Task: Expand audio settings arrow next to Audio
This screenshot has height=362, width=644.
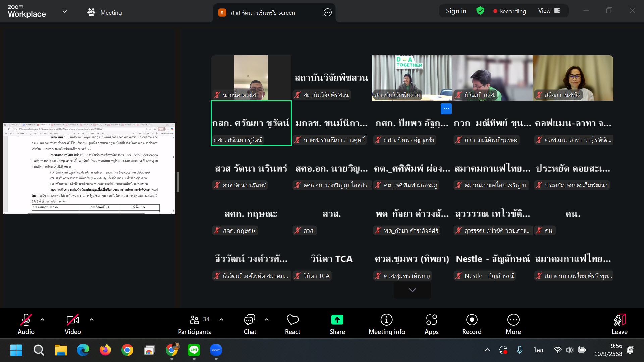Action: (x=42, y=320)
